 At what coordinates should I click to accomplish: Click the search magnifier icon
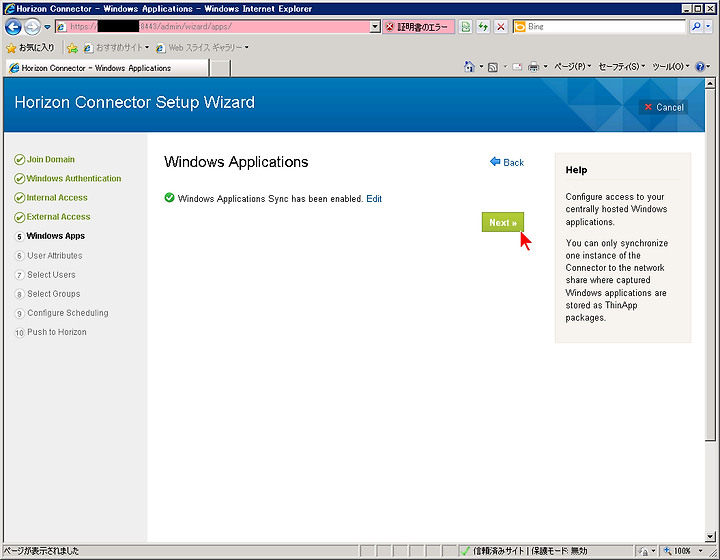click(696, 27)
